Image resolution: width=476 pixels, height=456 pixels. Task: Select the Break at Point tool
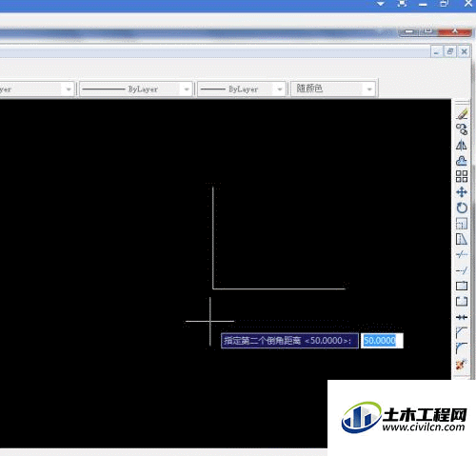pos(462,286)
